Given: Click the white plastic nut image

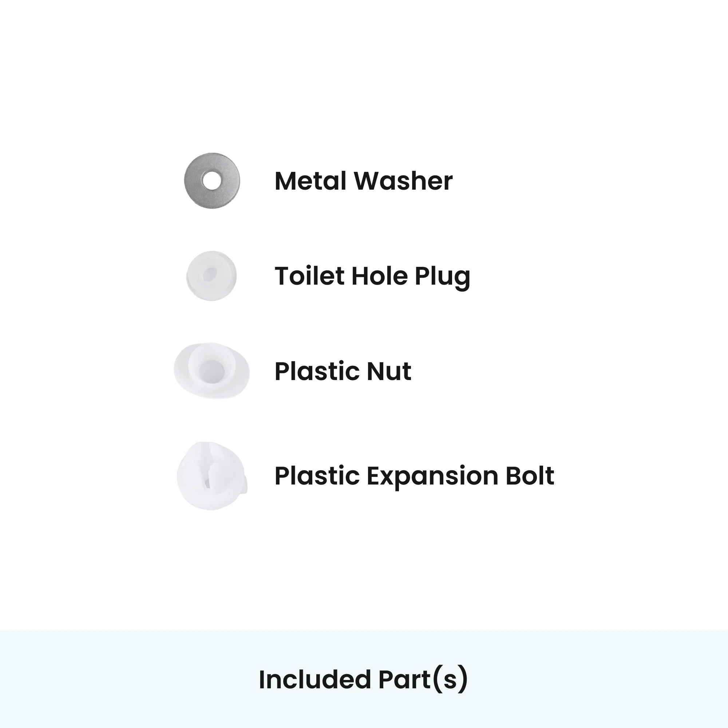Looking at the screenshot, I should [x=211, y=370].
